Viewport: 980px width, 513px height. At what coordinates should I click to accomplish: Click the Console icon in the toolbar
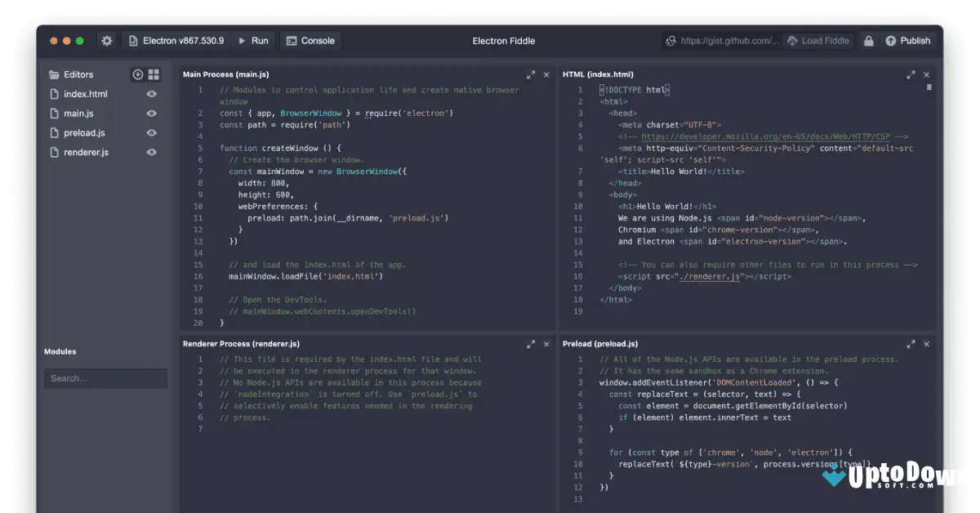point(310,40)
